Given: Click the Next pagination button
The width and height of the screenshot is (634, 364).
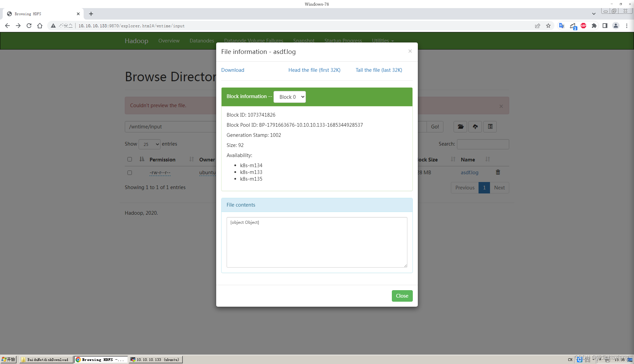Looking at the screenshot, I should coord(499,188).
